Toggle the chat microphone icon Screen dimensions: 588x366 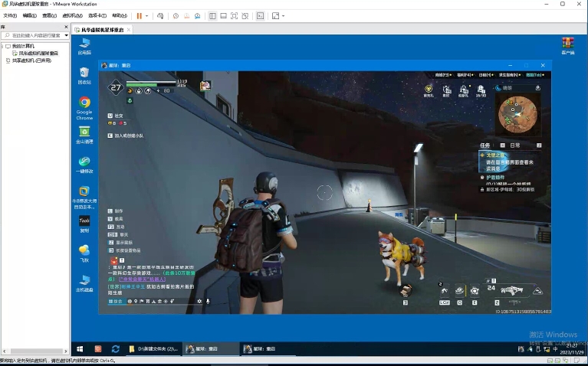coord(208,301)
